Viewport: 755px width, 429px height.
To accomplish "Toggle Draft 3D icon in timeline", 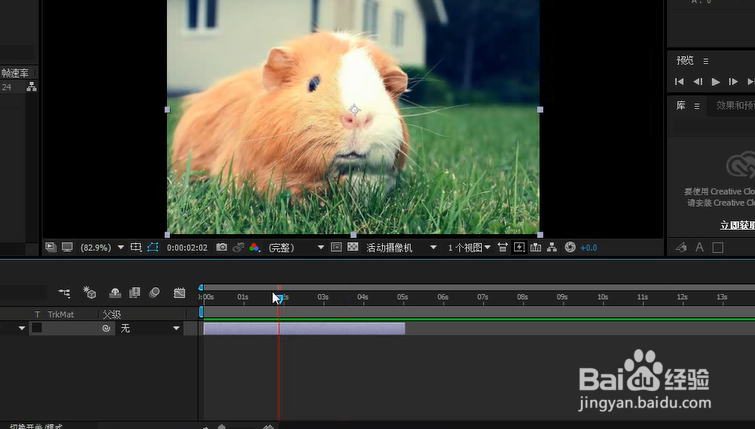I will point(90,292).
